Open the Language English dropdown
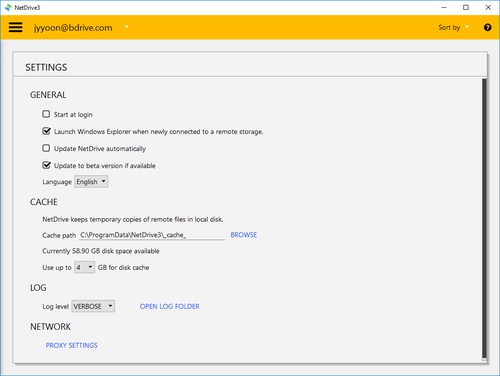The image size is (500, 376). [x=91, y=182]
